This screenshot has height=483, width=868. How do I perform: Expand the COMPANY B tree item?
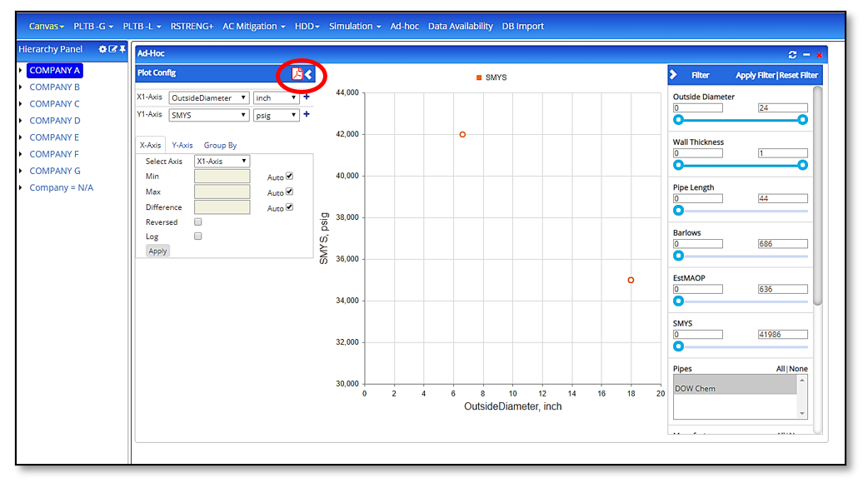click(x=20, y=87)
